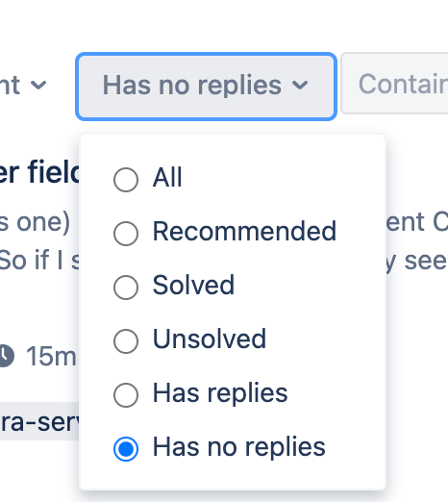The width and height of the screenshot is (448, 502).
Task: Click the Solved option label text
Action: 193,285
